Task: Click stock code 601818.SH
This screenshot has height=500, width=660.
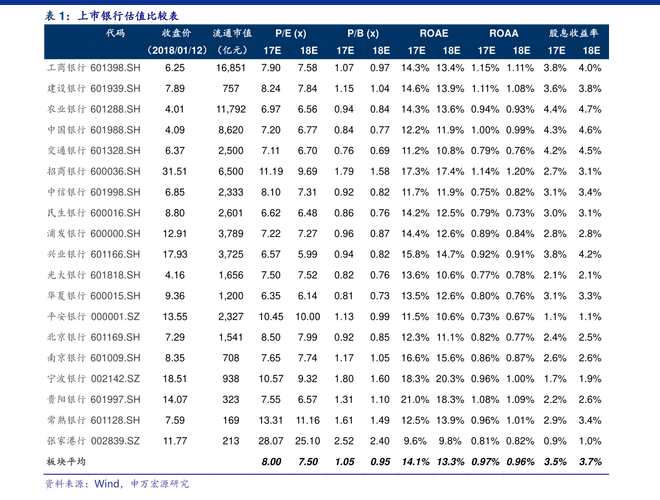Action: coord(115,275)
